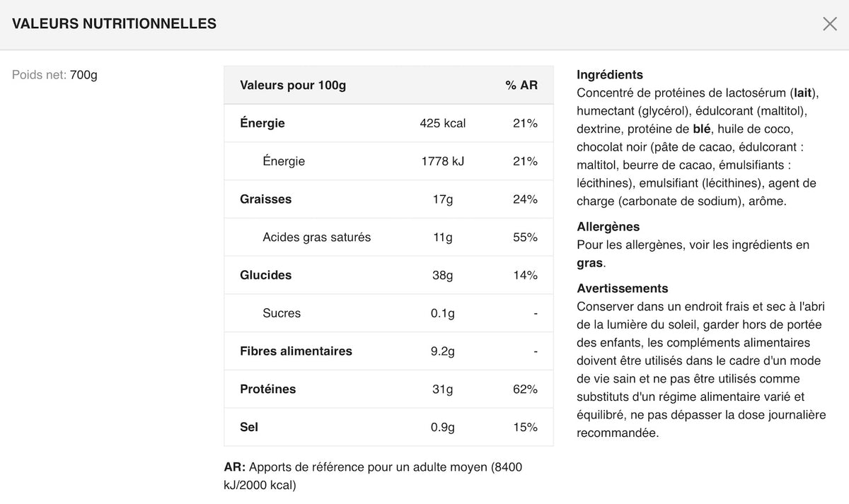Click the Ingrédients heading
The height and width of the screenshot is (504, 849).
[610, 75]
